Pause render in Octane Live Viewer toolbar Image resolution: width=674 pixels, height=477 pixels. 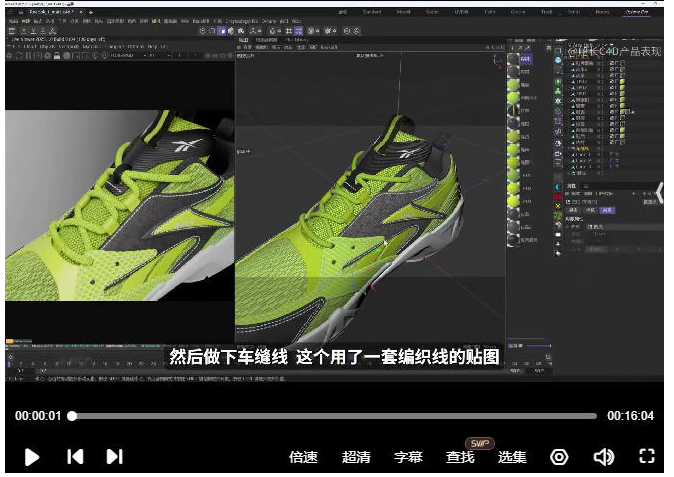(x=28, y=56)
